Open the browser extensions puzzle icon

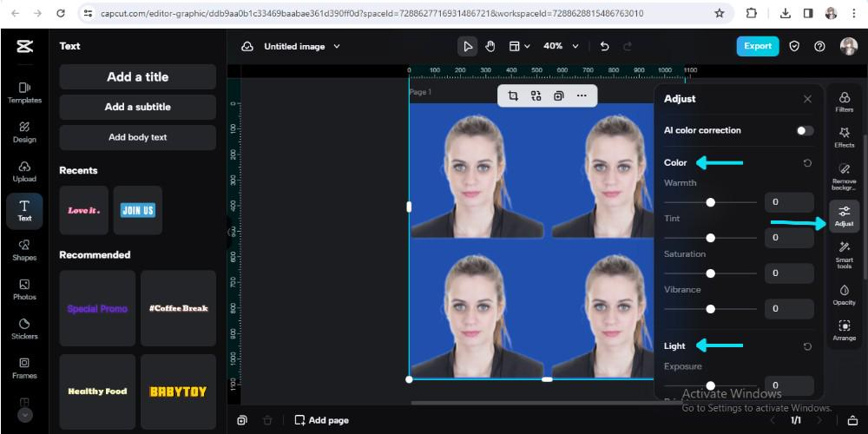click(x=751, y=13)
